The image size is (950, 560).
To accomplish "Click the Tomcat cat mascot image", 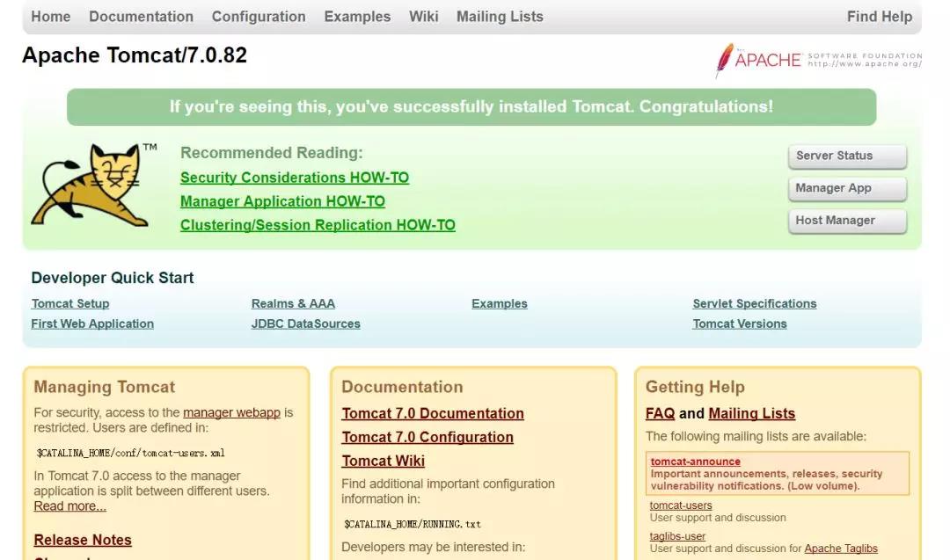I will tap(94, 185).
